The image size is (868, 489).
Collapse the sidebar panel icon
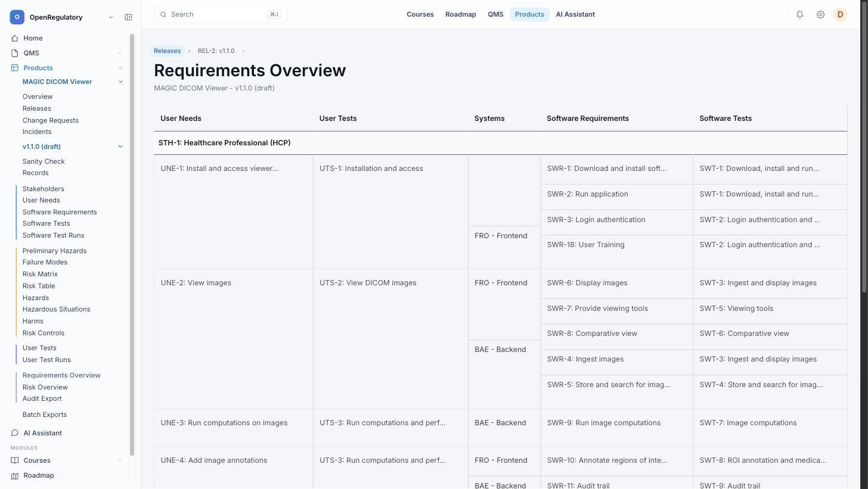(x=128, y=17)
